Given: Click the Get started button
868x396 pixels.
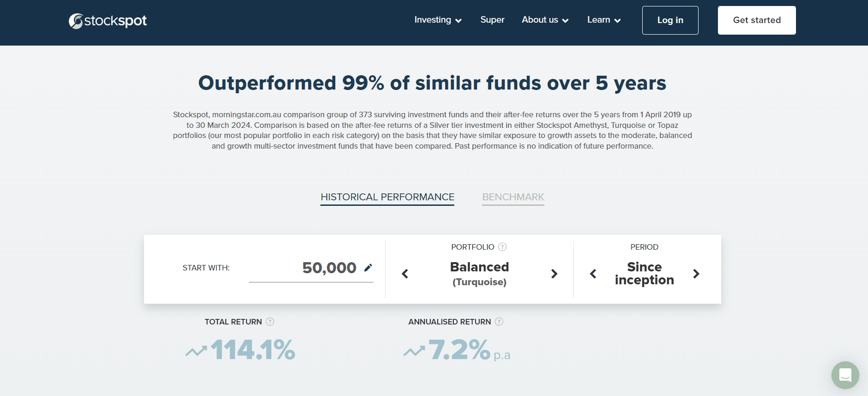Looking at the screenshot, I should click(x=757, y=20).
